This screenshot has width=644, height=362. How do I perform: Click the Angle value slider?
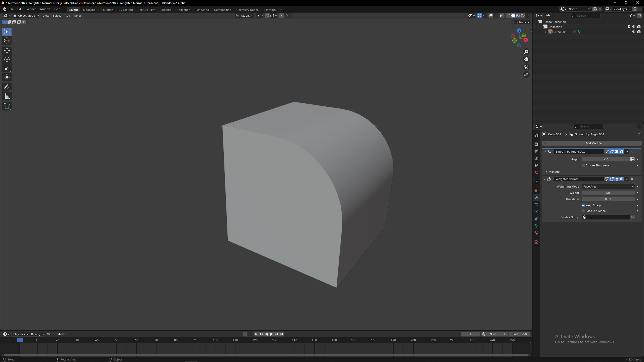coord(605,159)
